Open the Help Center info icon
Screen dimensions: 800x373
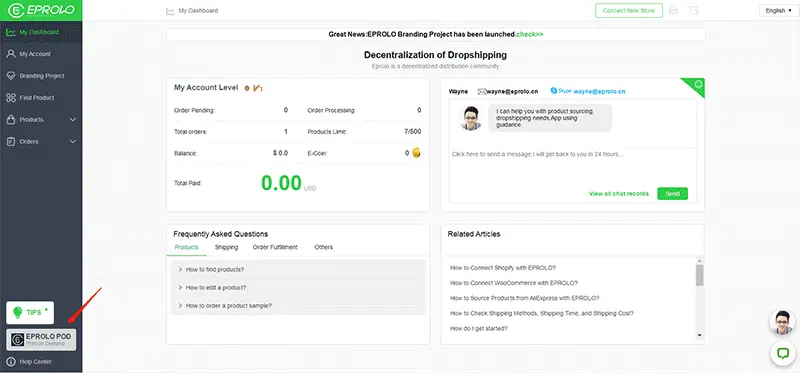point(11,362)
